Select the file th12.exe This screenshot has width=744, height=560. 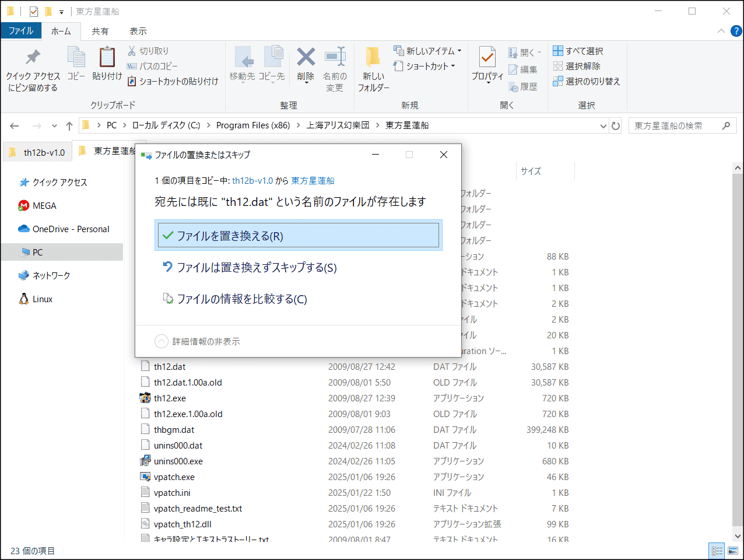[x=170, y=398]
